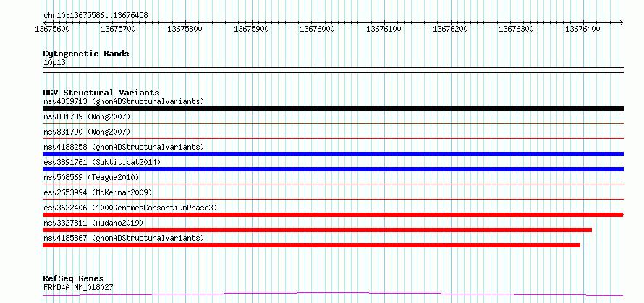644x303 pixels.
Task: Click the 10p13 band label
Action: tap(54, 63)
